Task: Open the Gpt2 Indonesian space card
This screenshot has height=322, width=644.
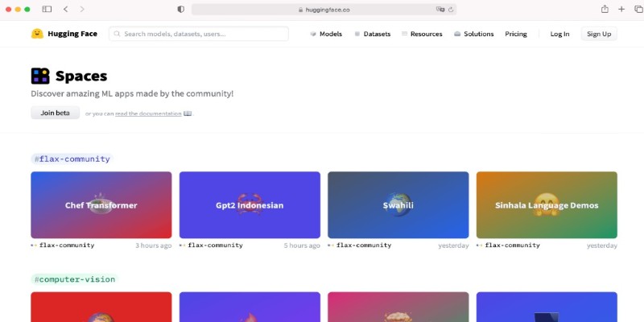Action: click(x=250, y=205)
